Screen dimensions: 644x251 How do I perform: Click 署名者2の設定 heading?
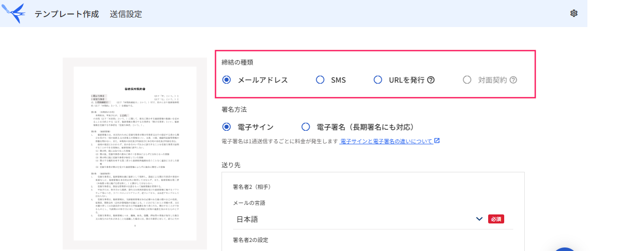[x=251, y=240]
